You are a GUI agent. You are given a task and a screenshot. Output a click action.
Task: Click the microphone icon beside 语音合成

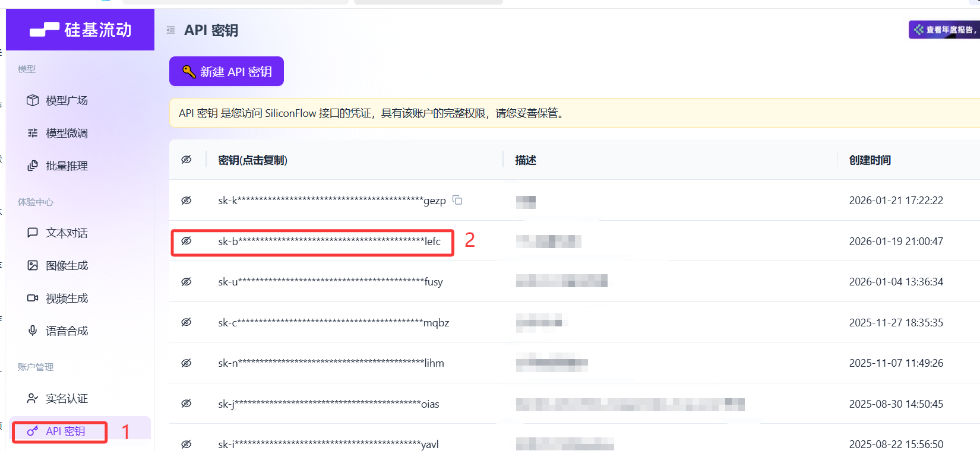point(33,331)
